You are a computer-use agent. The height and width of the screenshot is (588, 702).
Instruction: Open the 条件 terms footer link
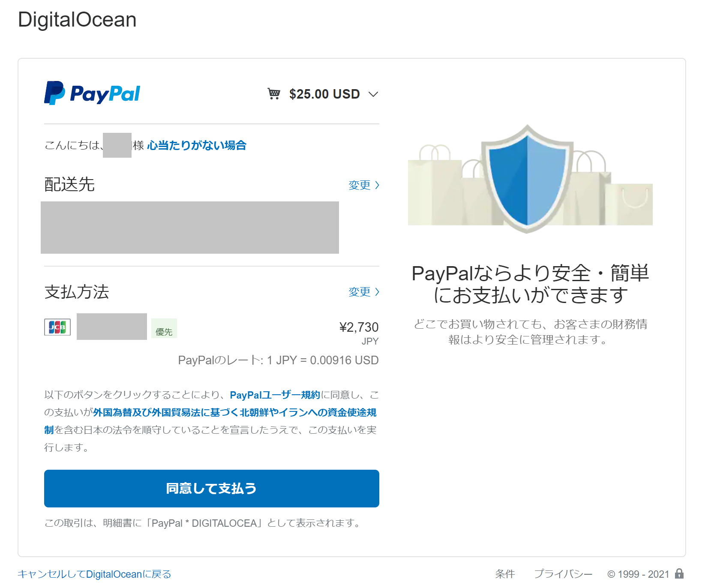(505, 574)
